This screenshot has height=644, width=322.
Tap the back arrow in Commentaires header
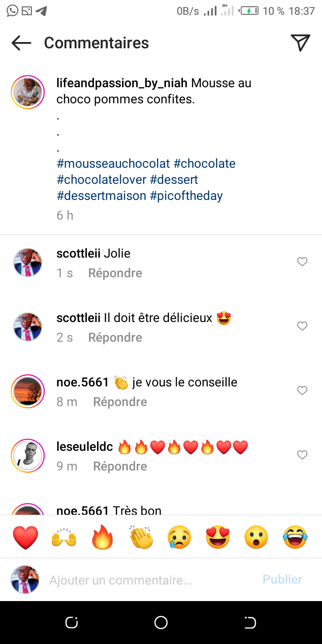pyautogui.click(x=21, y=43)
